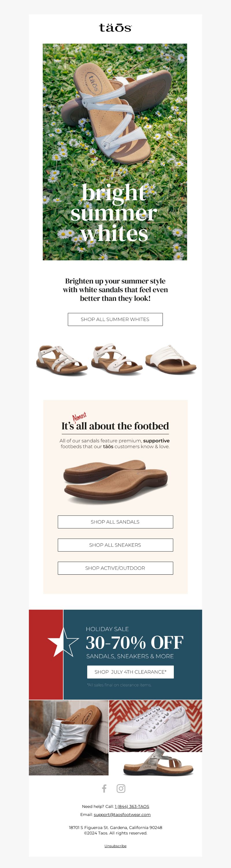Click SHOP ALL SNEAKERS button
This screenshot has height=868, width=231.
[115, 545]
